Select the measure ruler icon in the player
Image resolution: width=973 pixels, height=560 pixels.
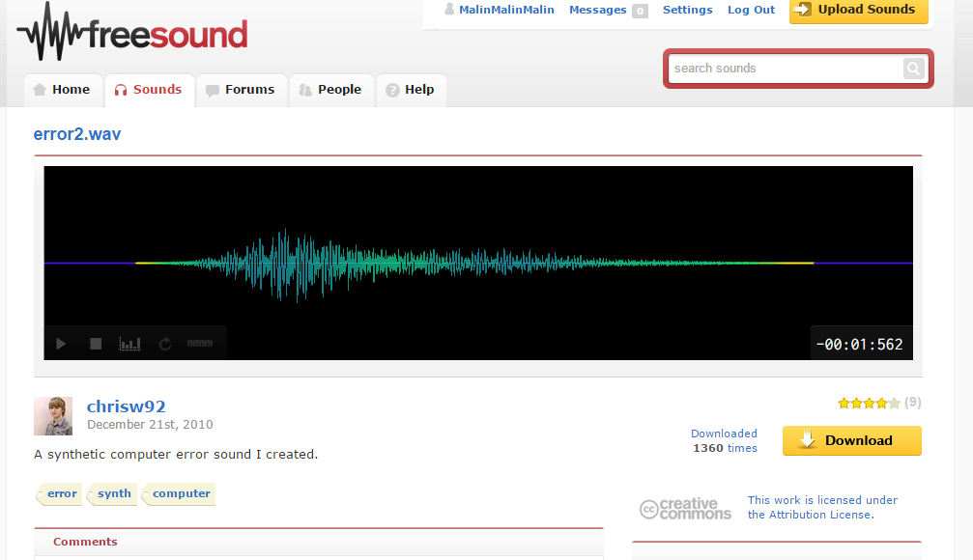[x=199, y=343]
